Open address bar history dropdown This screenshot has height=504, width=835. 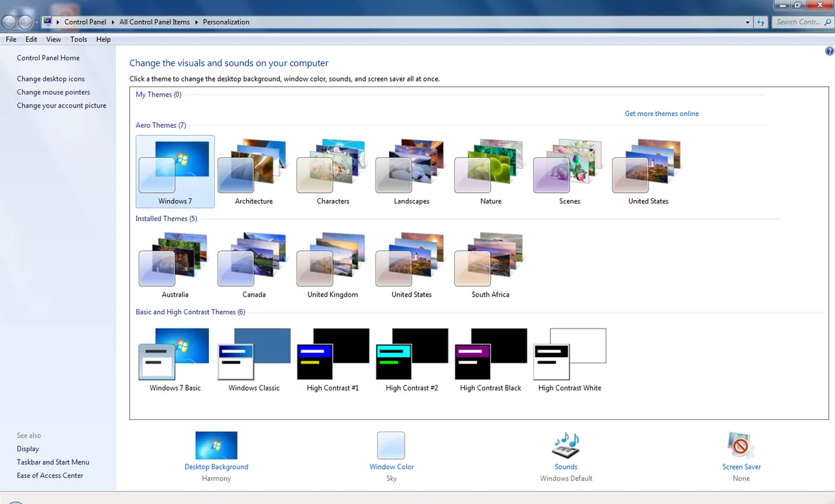[748, 22]
